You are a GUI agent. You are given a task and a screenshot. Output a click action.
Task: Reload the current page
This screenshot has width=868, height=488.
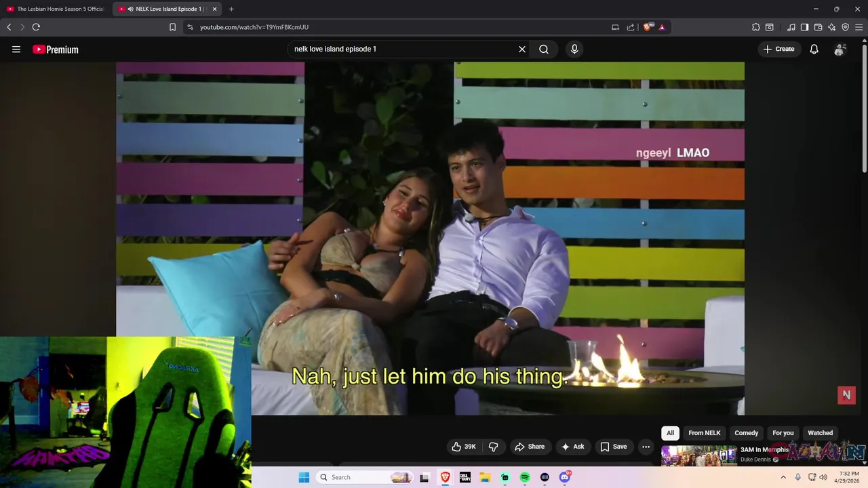point(36,27)
